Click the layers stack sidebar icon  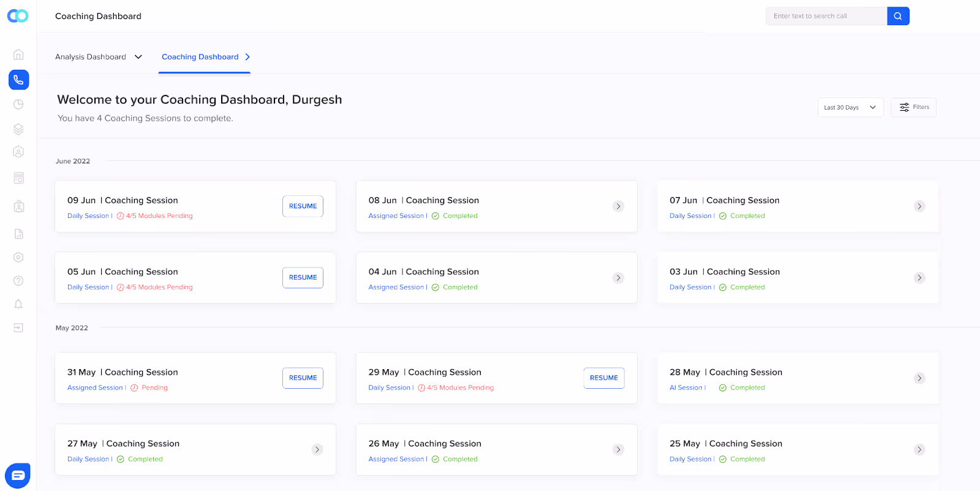coord(18,129)
